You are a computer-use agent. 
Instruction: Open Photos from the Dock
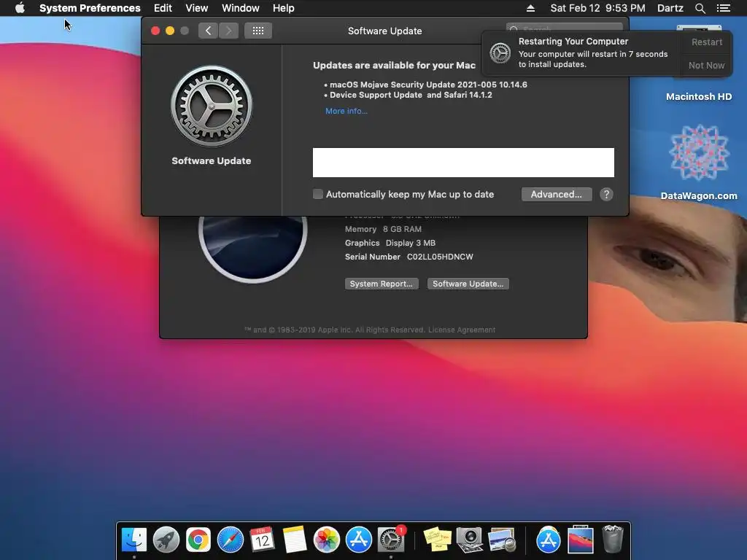pos(326,540)
